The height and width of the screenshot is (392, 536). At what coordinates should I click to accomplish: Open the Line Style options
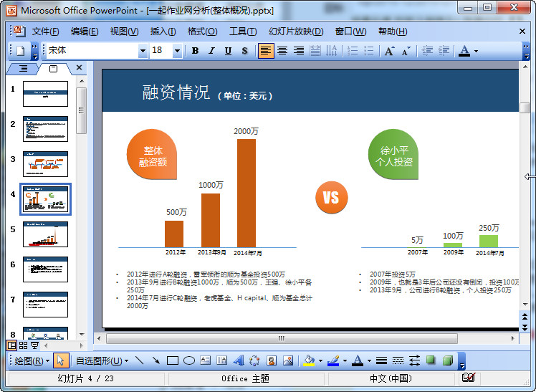(x=381, y=360)
